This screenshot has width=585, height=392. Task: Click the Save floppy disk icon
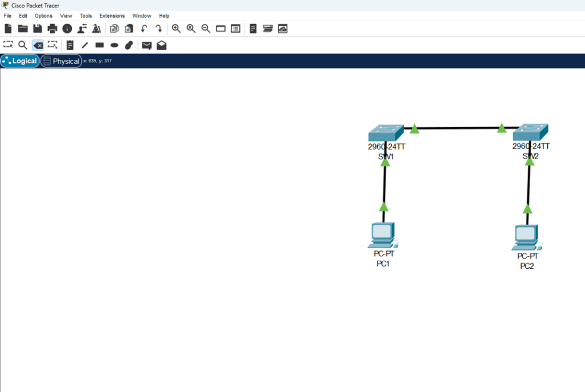pyautogui.click(x=38, y=29)
